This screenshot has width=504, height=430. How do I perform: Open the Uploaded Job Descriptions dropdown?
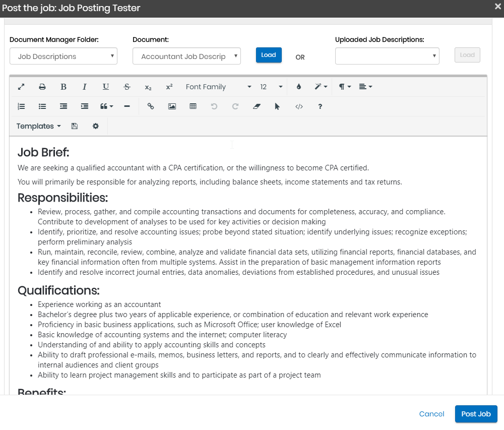387,56
